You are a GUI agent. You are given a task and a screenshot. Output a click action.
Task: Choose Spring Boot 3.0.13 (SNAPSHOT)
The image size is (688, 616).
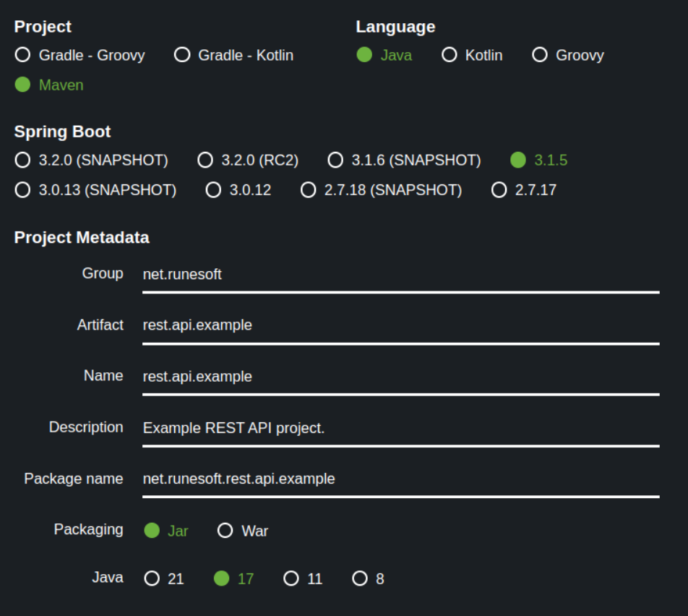tap(23, 190)
